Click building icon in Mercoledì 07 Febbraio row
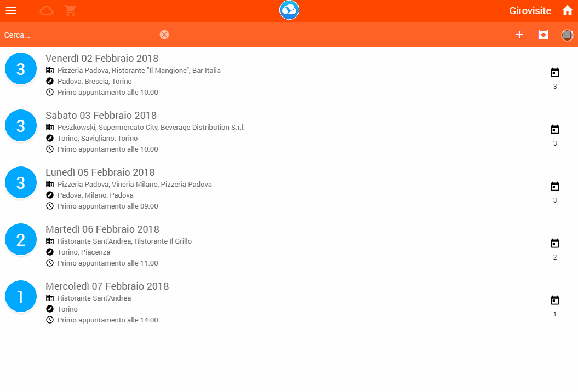This screenshot has width=578, height=392. tap(50, 298)
